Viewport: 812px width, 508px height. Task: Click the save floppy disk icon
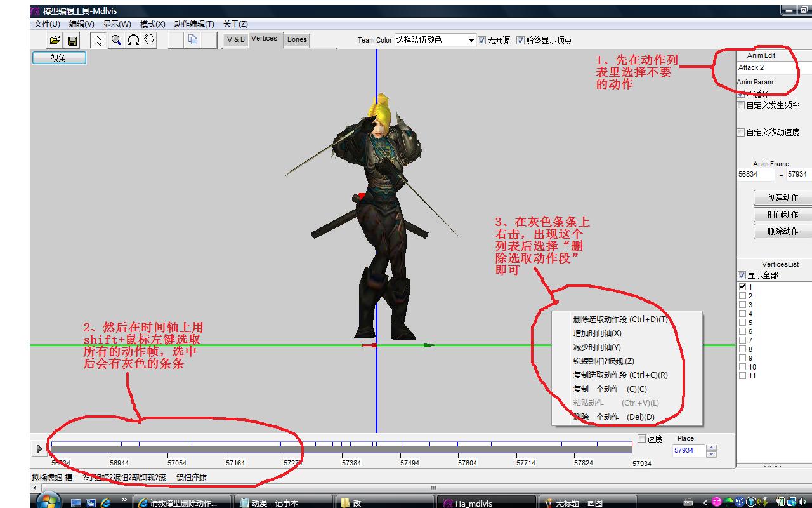tap(72, 41)
